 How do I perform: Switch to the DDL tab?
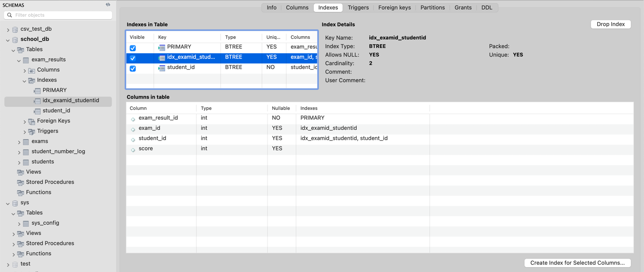486,8
